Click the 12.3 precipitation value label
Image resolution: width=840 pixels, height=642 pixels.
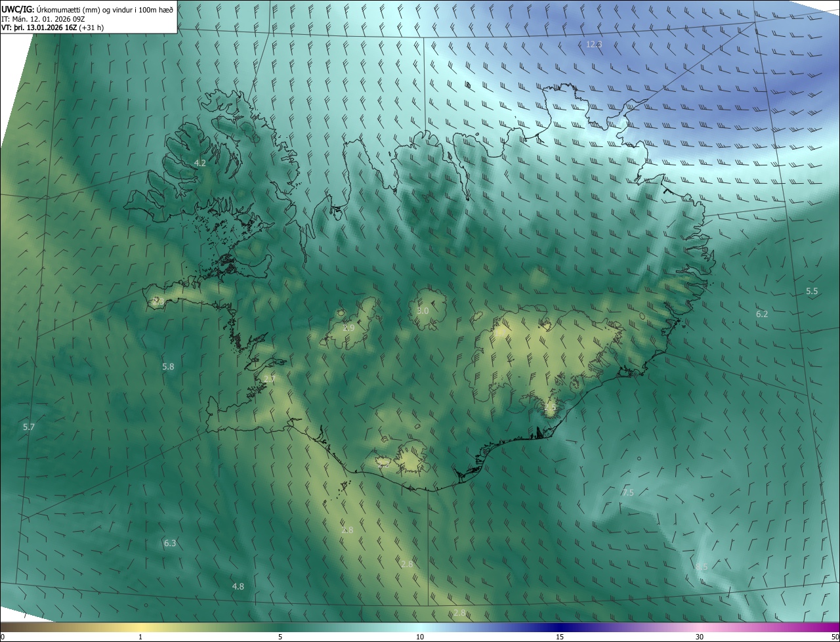point(594,45)
